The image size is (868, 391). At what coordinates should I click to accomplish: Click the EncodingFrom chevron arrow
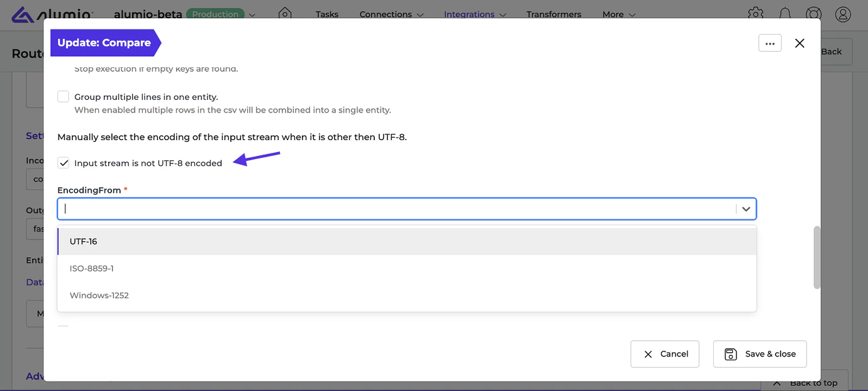[x=746, y=209]
